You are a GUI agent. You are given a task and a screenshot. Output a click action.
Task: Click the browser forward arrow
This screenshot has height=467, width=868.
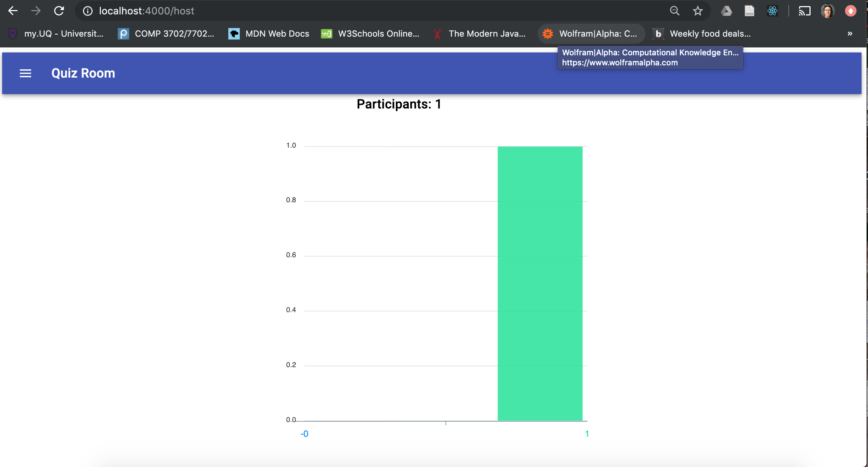point(36,11)
